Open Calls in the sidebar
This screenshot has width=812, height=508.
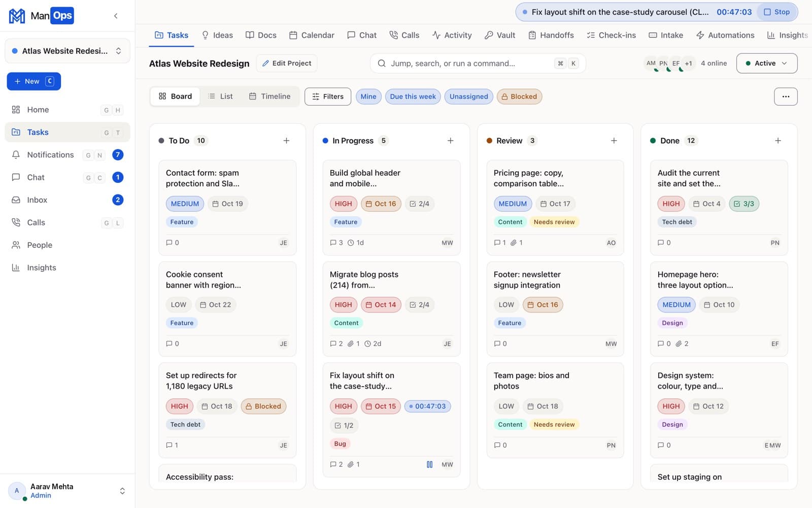[x=67, y=223]
